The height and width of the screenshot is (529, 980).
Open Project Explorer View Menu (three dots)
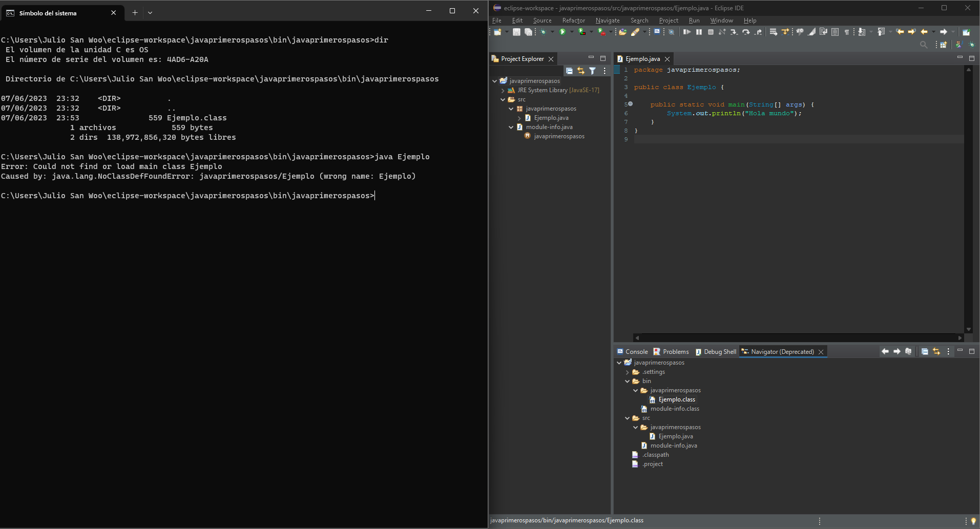pyautogui.click(x=604, y=71)
